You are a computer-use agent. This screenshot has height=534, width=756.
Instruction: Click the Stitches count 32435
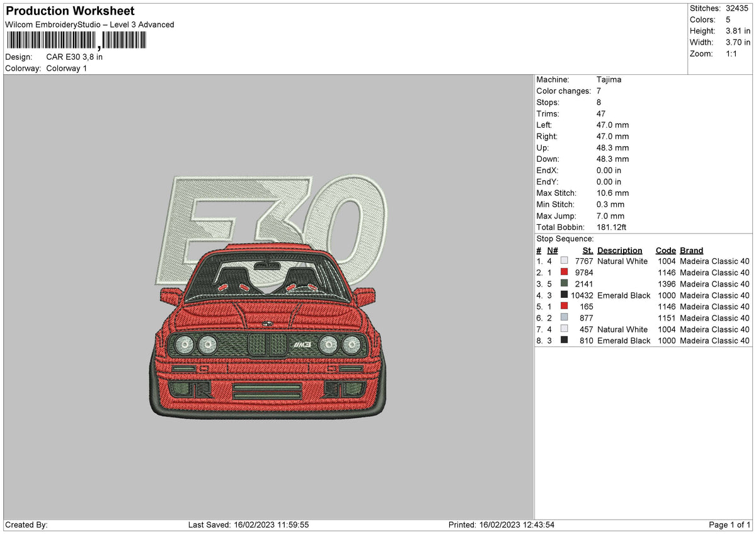(x=736, y=8)
